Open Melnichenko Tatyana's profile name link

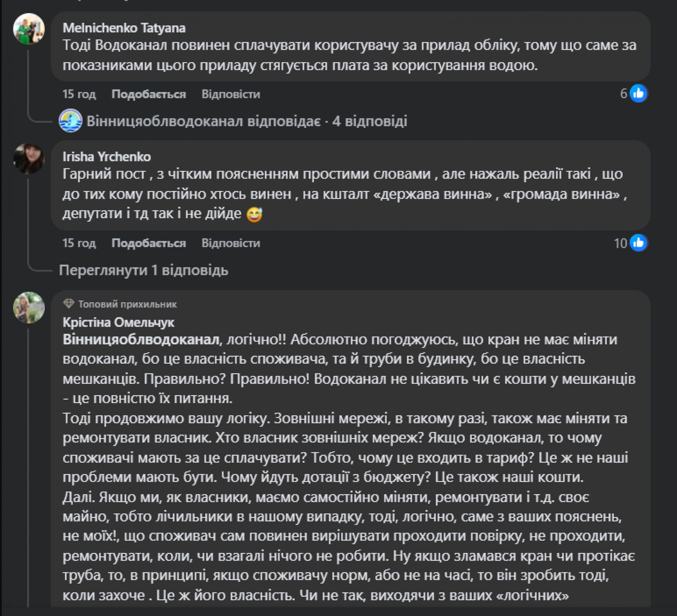[124, 28]
